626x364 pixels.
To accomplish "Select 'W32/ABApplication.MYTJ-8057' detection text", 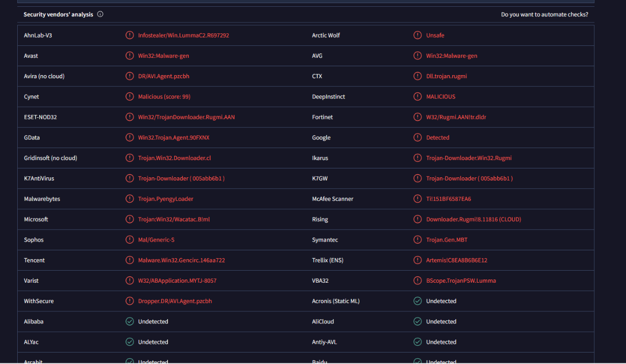I will tap(177, 281).
